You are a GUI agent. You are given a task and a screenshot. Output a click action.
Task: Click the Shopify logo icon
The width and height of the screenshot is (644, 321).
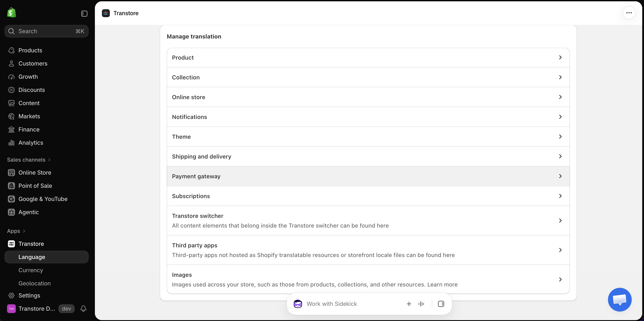11,13
